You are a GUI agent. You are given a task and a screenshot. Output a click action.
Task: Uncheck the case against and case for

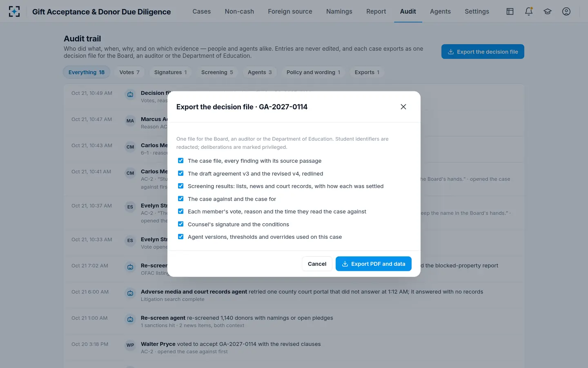point(180,199)
